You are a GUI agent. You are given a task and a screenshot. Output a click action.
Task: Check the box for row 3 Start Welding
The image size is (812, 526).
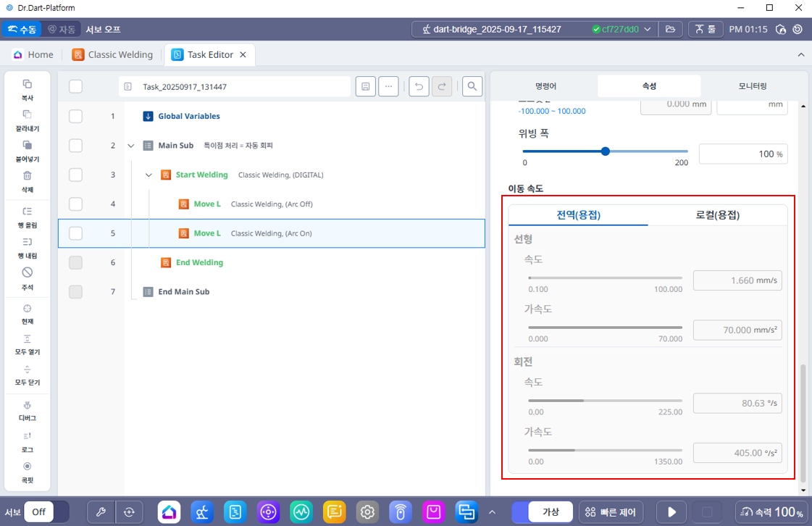click(x=76, y=175)
